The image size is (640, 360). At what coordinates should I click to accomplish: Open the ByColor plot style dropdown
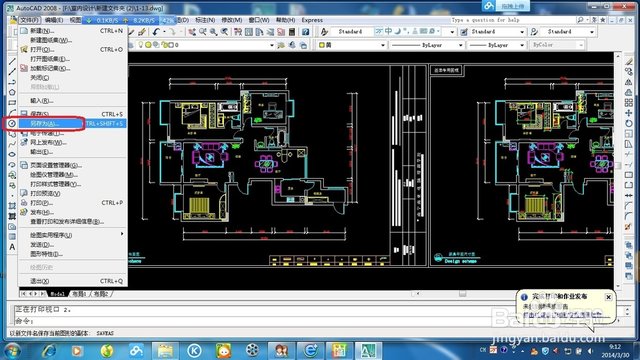(581, 45)
